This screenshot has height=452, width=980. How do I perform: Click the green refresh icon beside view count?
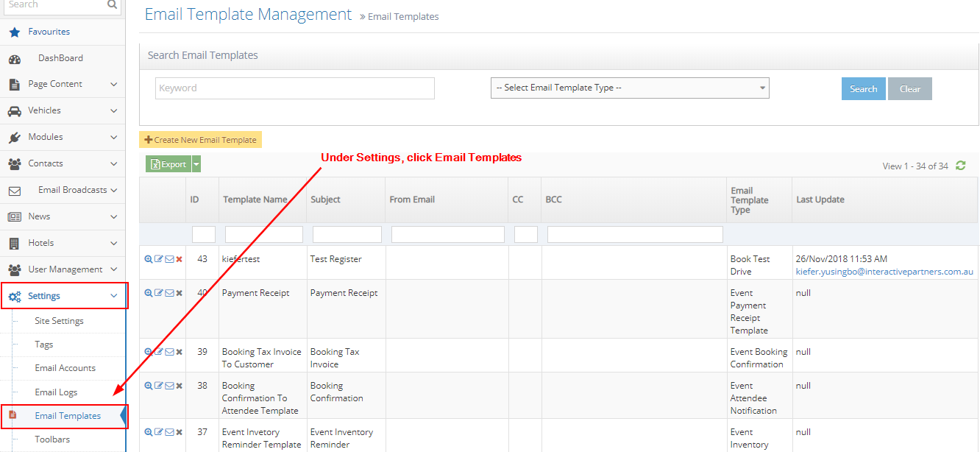(x=960, y=166)
